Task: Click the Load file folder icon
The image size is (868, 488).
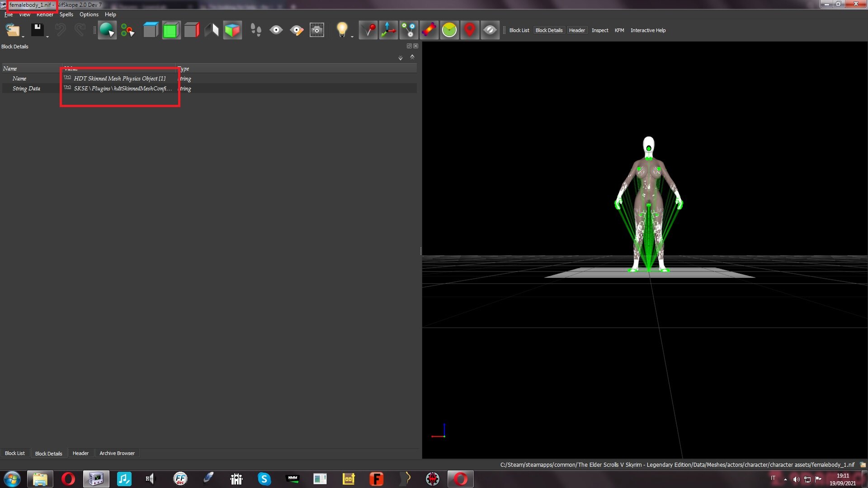Action: click(x=12, y=30)
